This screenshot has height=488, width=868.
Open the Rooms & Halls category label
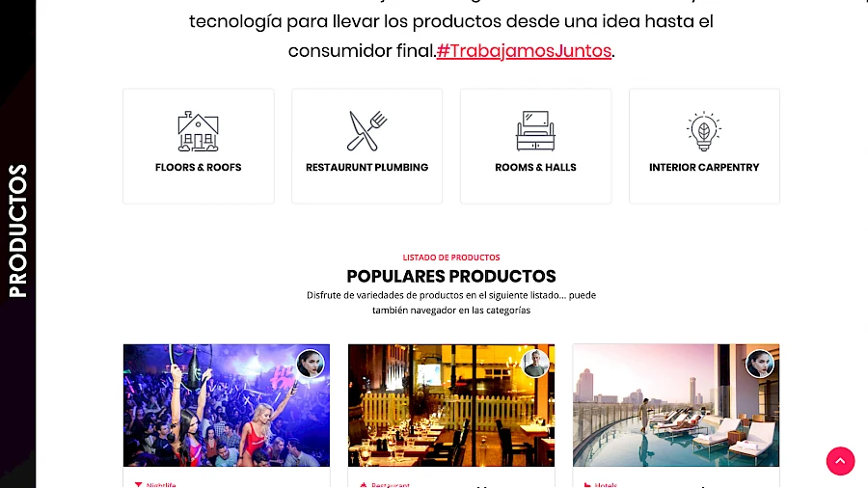(535, 167)
